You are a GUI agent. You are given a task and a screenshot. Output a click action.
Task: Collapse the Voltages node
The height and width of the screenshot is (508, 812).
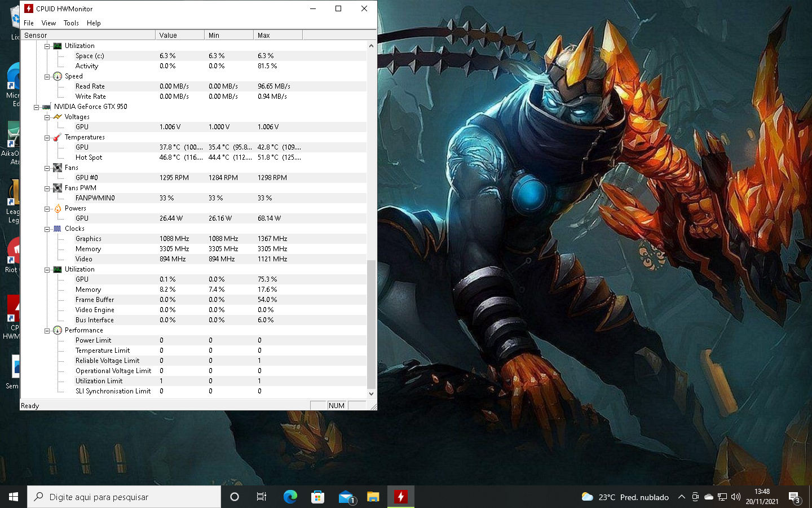pos(47,117)
